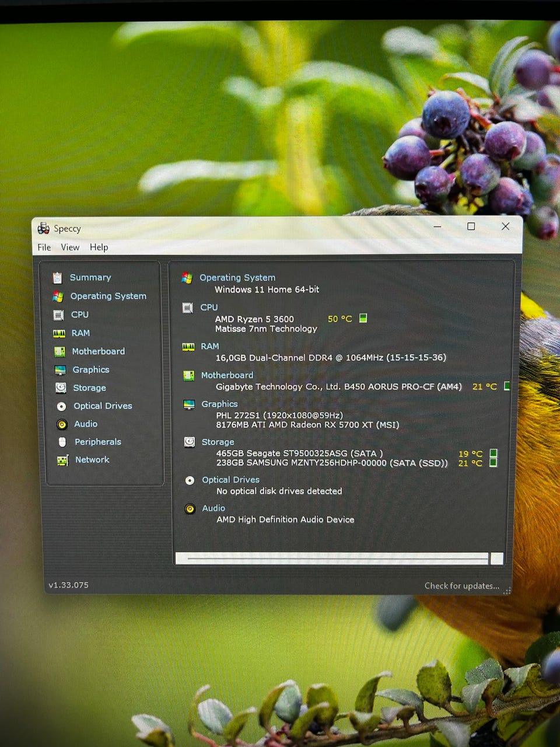Select Peripherals in the sidebar

[x=98, y=442]
